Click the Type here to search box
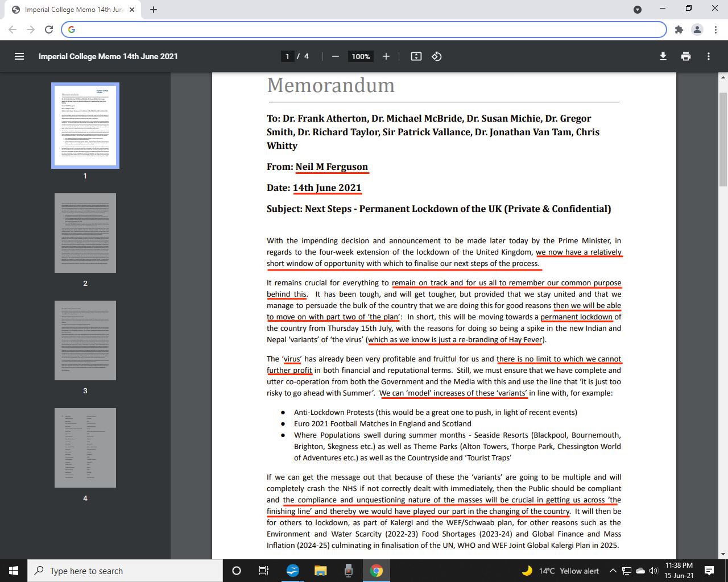This screenshot has width=728, height=582. point(125,571)
